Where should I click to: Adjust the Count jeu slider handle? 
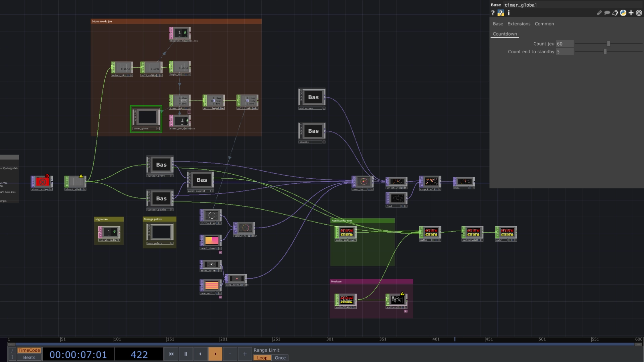point(608,44)
